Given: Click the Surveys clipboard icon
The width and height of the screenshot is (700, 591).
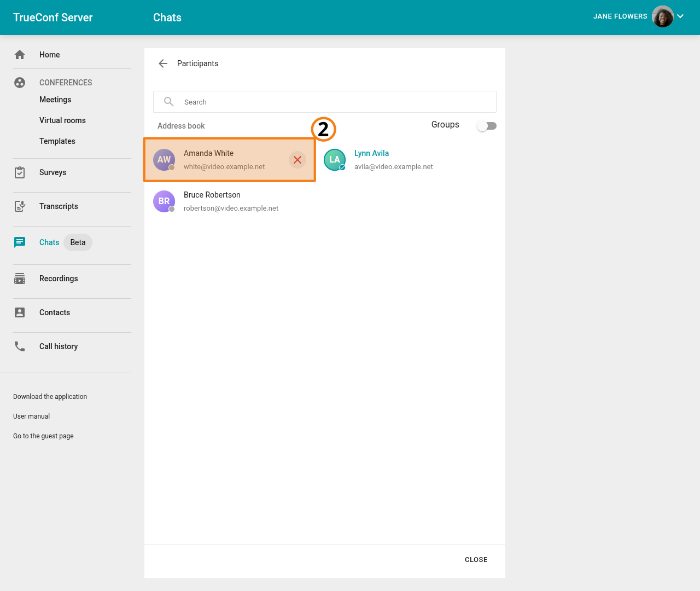Looking at the screenshot, I should click(20, 172).
